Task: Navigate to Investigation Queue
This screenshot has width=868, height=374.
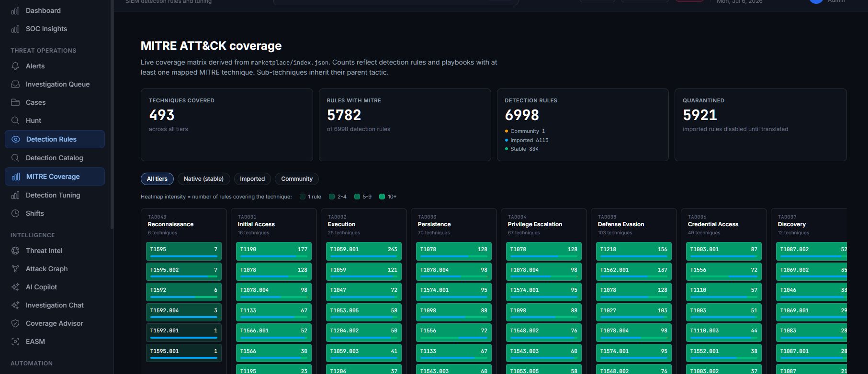Action: coord(55,84)
